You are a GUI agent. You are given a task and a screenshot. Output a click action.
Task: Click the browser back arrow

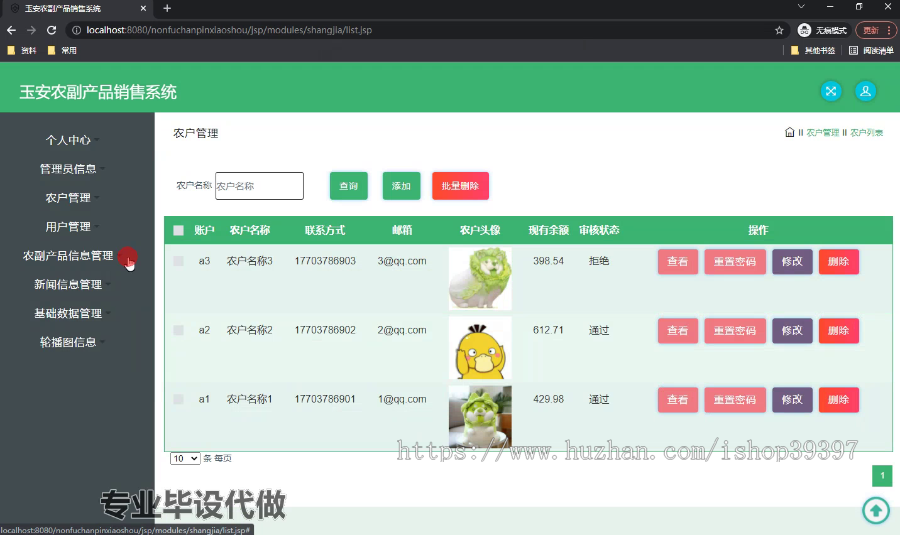[11, 30]
